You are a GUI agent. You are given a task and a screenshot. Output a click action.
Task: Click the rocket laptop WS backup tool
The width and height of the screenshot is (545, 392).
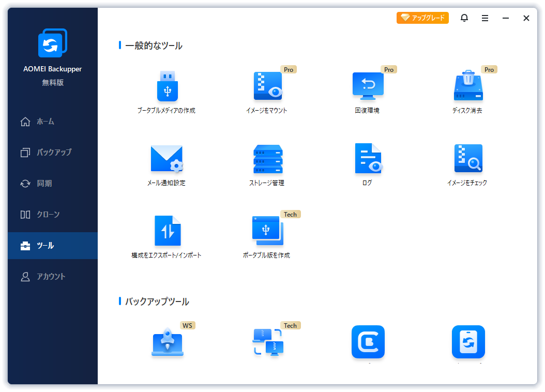[167, 342]
